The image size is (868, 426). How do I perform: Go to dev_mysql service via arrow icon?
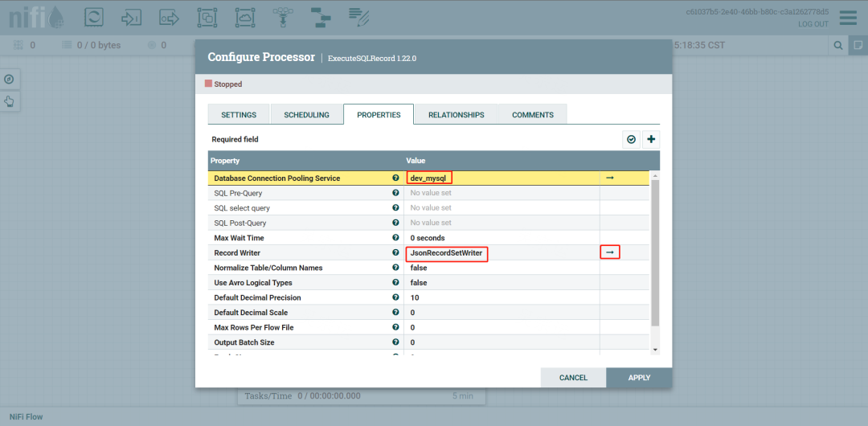(609, 178)
